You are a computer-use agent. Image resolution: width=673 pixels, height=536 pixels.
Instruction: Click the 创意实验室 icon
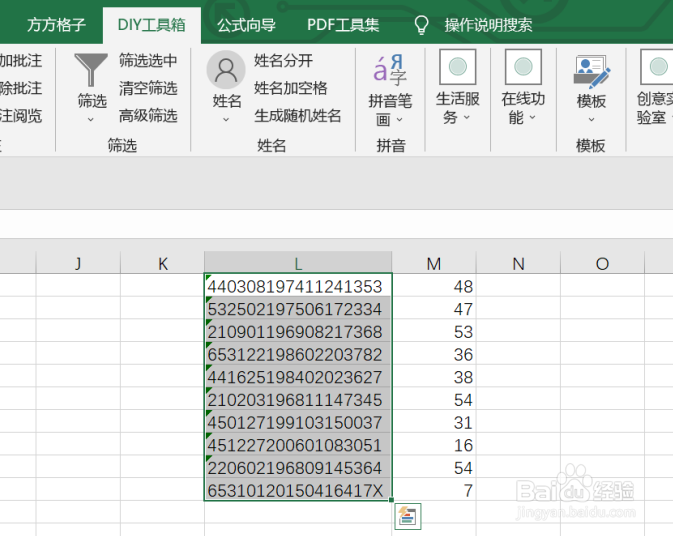pos(657,67)
